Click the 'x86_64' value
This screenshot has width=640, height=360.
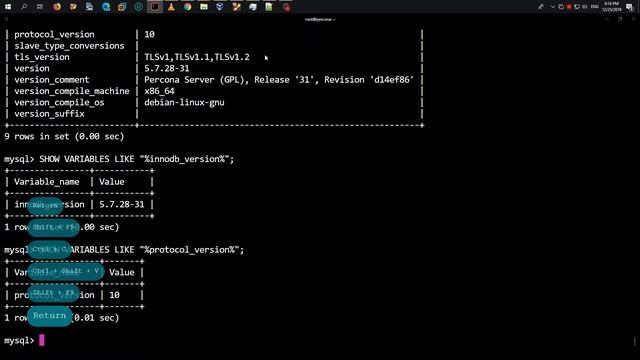pyautogui.click(x=159, y=91)
